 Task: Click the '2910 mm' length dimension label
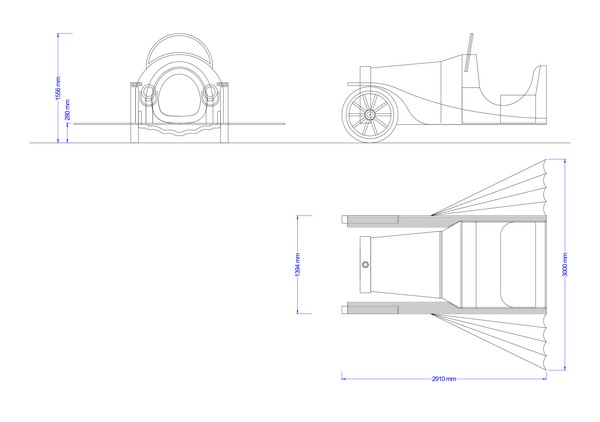(444, 379)
